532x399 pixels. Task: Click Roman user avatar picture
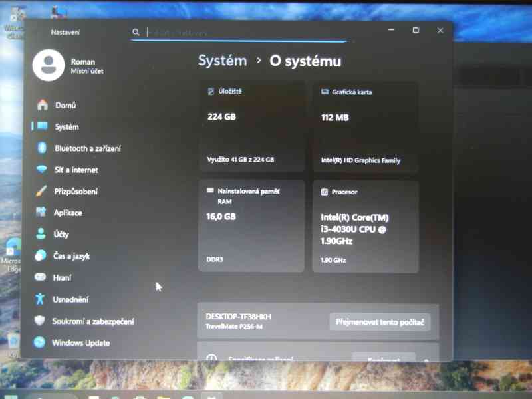pos(49,65)
